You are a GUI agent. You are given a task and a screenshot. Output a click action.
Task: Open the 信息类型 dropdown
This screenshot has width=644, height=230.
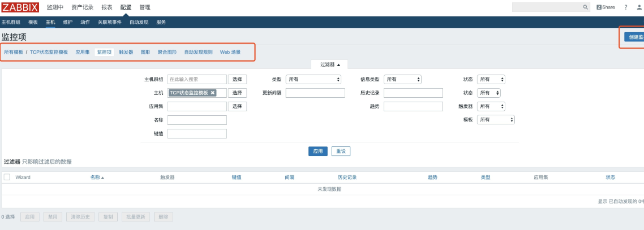[402, 80]
